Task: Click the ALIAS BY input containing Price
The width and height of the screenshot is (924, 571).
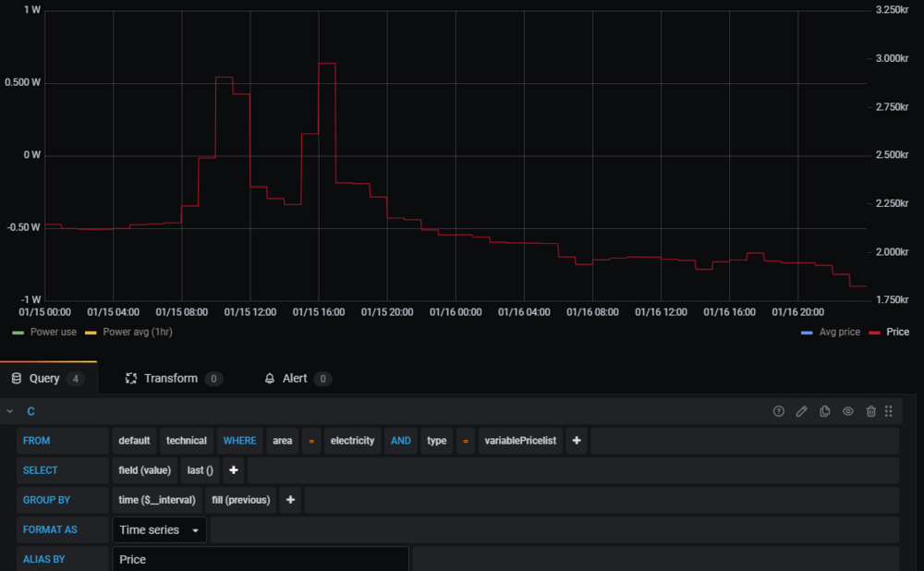Action: (x=260, y=559)
